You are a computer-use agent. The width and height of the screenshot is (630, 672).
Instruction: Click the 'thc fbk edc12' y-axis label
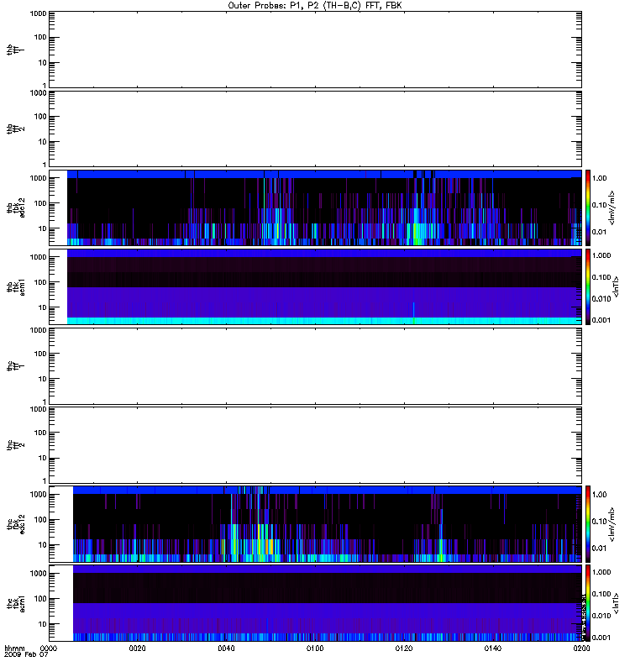click(x=16, y=524)
